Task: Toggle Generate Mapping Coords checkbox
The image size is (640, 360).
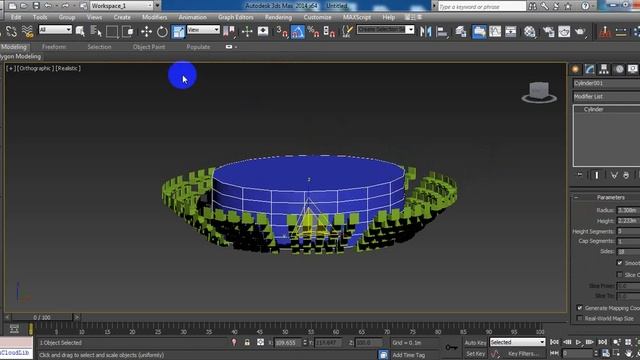Action: click(x=580, y=308)
